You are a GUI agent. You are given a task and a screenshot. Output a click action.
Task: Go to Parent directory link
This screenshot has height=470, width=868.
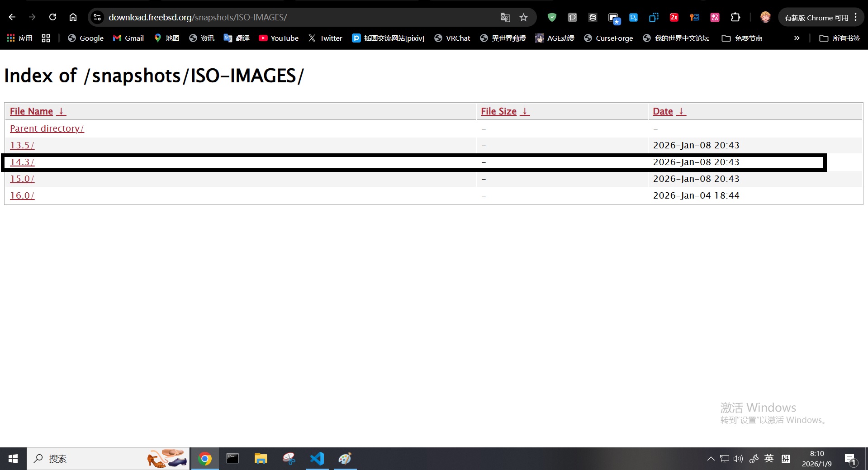47,128
